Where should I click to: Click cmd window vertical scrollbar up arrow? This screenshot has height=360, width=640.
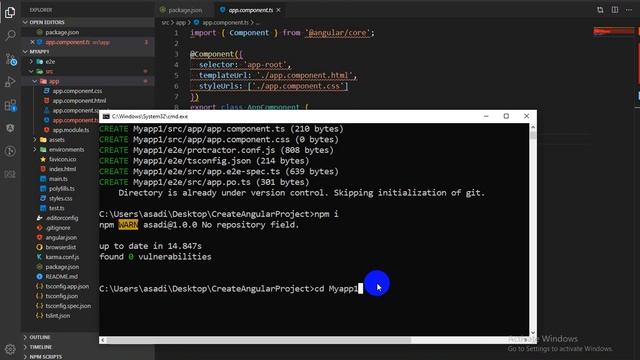click(x=533, y=127)
